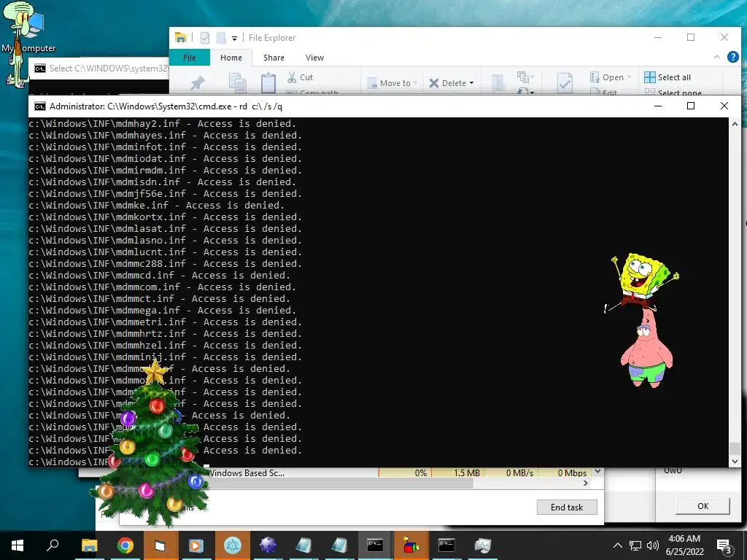This screenshot has width=747, height=560.
Task: Open File Explorer's File tab
Action: (190, 58)
